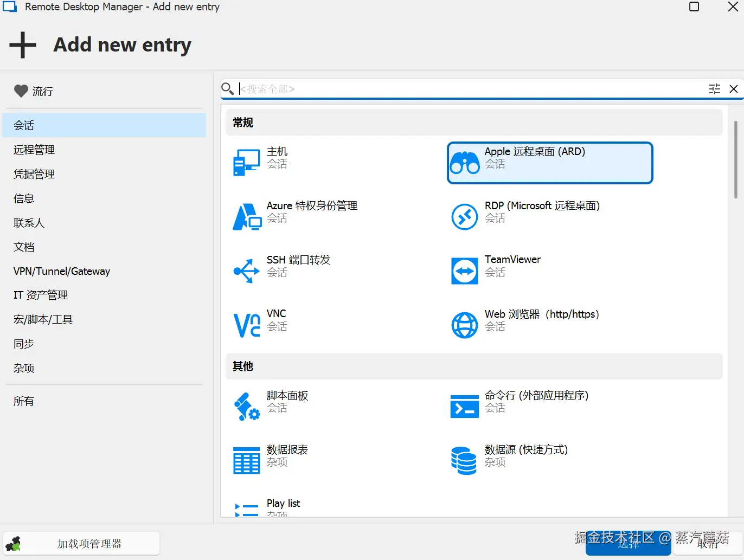Open the 联系人 category
Image resolution: width=744 pixels, height=560 pixels.
coord(104,223)
